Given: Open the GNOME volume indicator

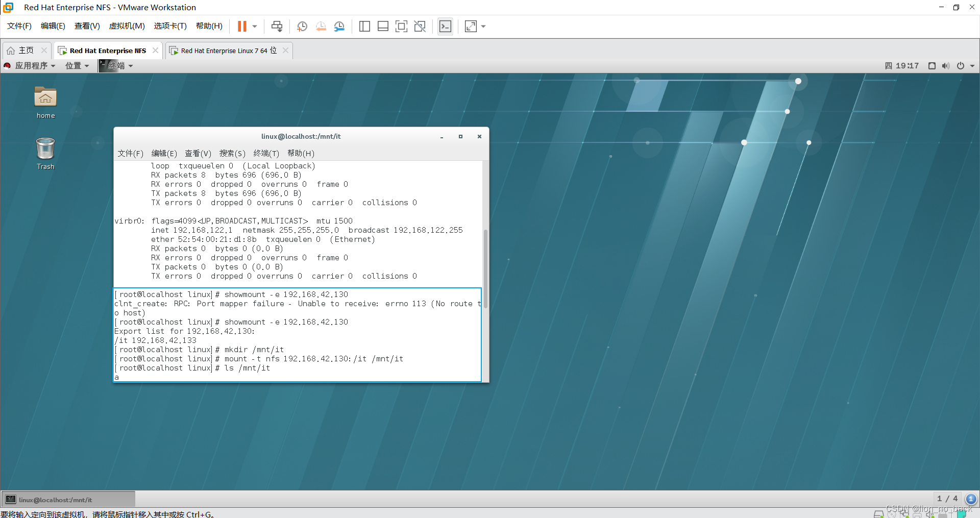Looking at the screenshot, I should pyautogui.click(x=946, y=66).
